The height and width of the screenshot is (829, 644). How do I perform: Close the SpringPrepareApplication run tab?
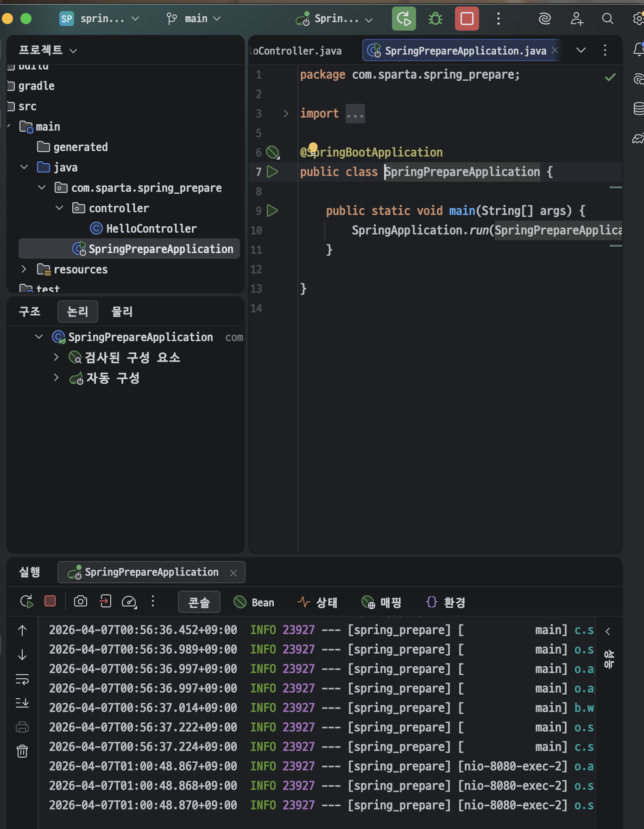234,573
